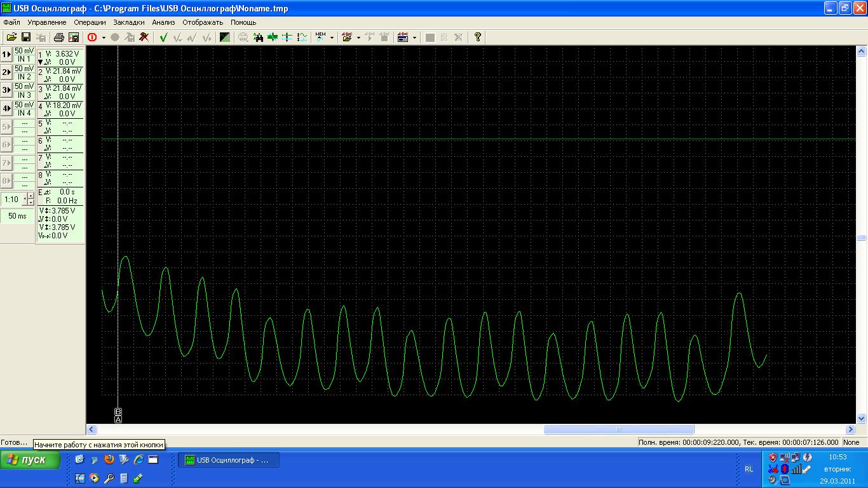The width and height of the screenshot is (868, 488).
Task: Toggle channel 4 button
Action: click(6, 109)
